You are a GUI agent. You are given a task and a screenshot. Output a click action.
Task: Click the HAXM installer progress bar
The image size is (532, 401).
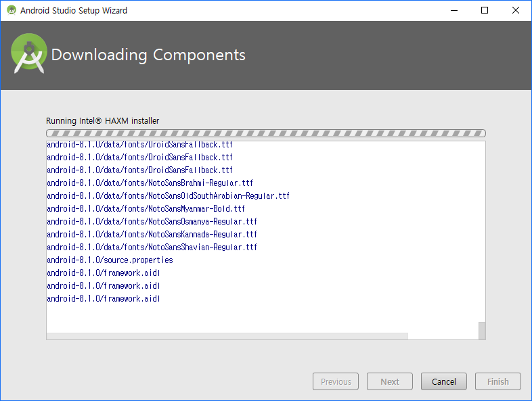(265, 133)
